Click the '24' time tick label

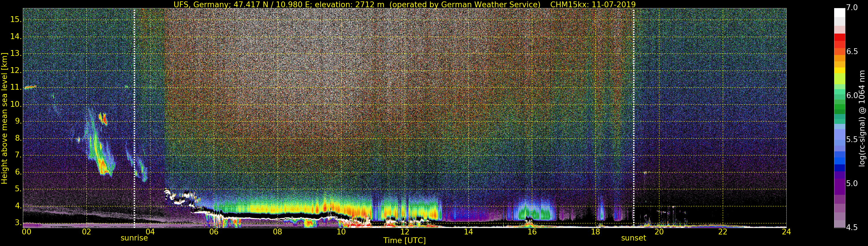click(x=786, y=232)
